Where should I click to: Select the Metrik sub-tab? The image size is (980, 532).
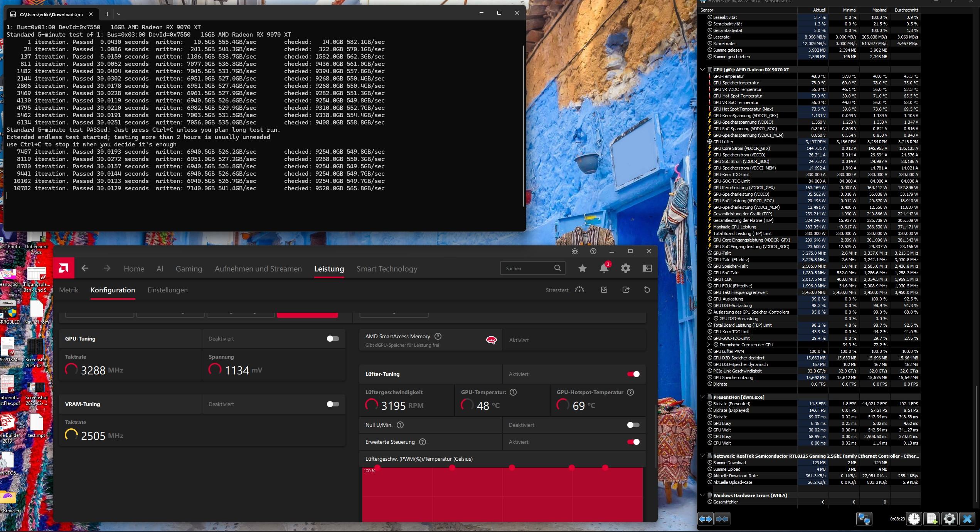[x=69, y=290]
